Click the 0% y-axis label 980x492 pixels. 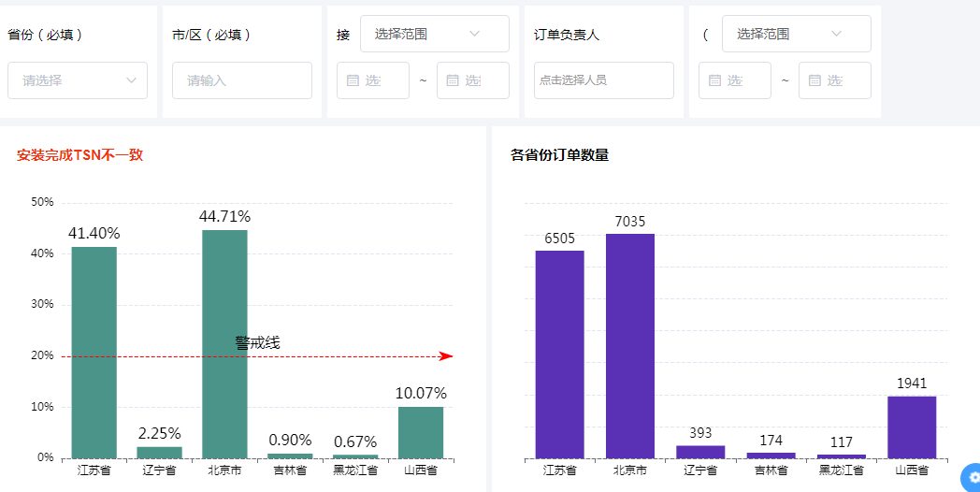[x=45, y=457]
